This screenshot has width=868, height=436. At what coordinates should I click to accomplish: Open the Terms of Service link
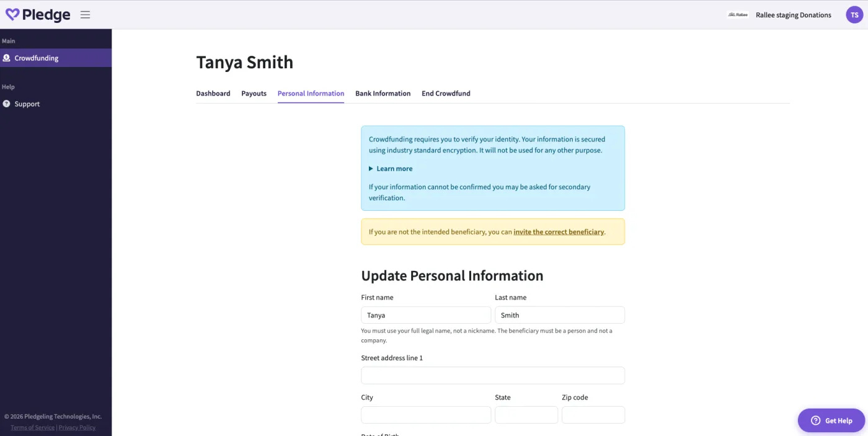32,427
